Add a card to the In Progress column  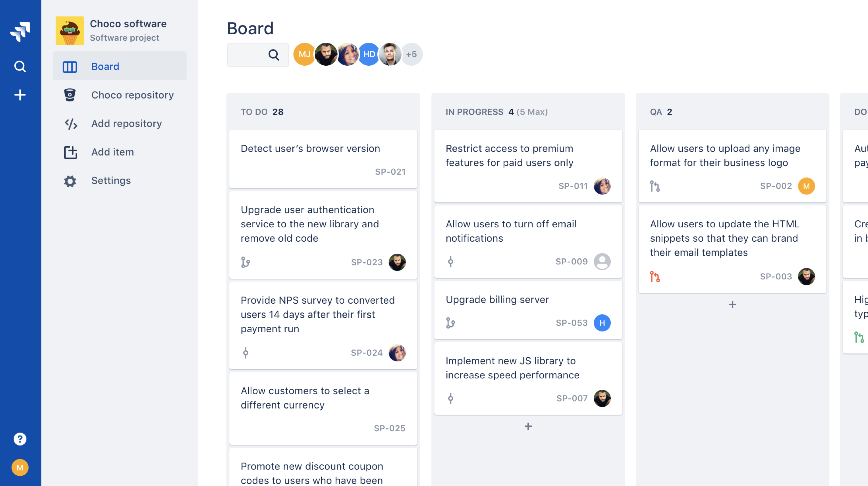pyautogui.click(x=528, y=426)
